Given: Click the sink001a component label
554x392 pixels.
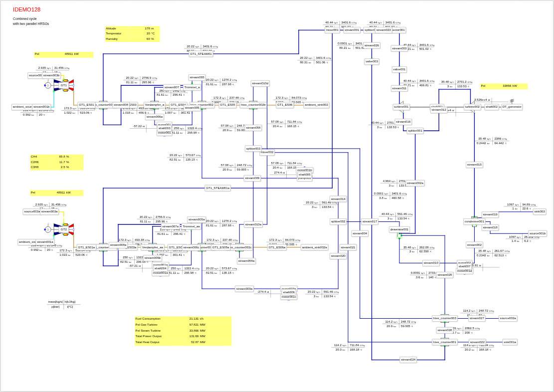Looking at the screenshot, I should coord(510,342).
